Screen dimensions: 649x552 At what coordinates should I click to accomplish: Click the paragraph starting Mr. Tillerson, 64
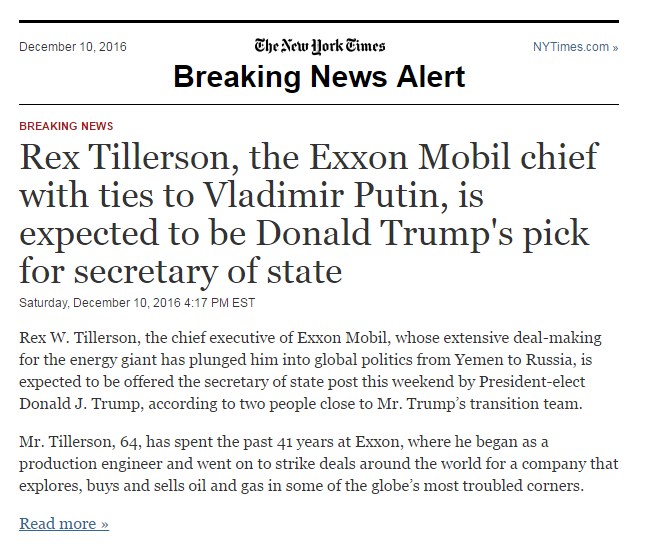click(319, 463)
